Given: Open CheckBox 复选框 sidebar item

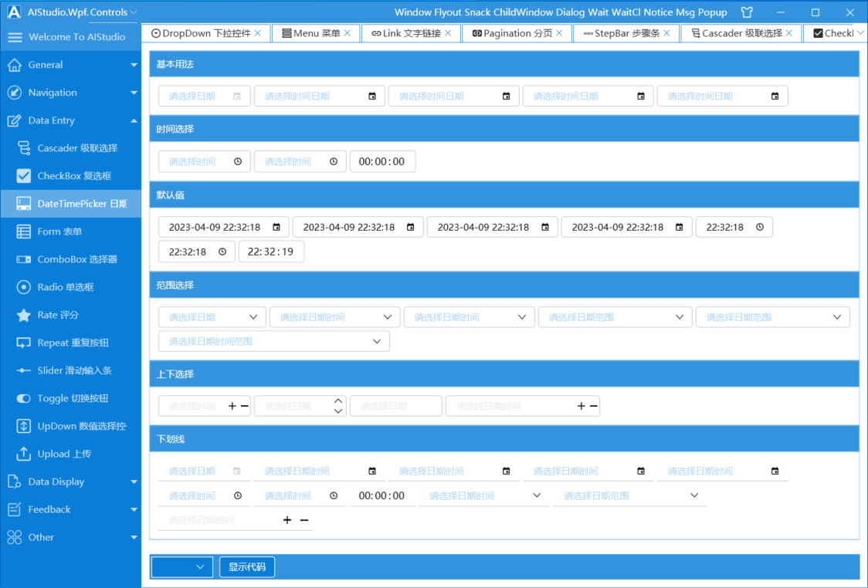Looking at the screenshot, I should click(x=71, y=176).
